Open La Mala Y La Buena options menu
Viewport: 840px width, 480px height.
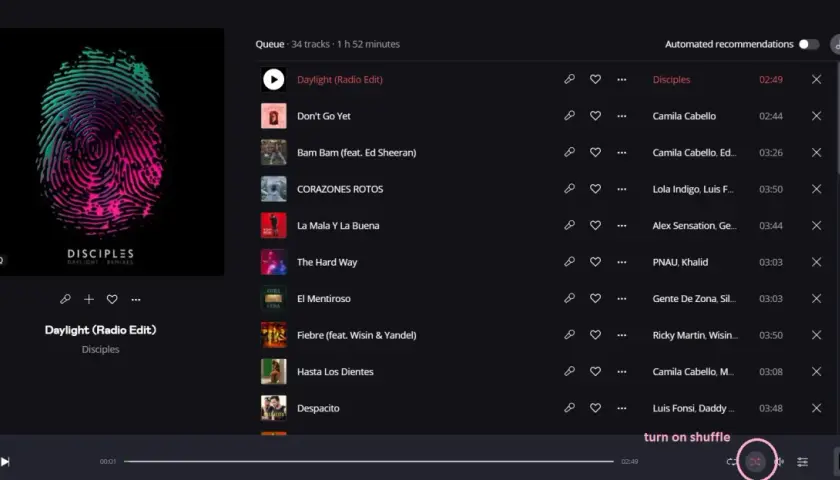pos(621,225)
